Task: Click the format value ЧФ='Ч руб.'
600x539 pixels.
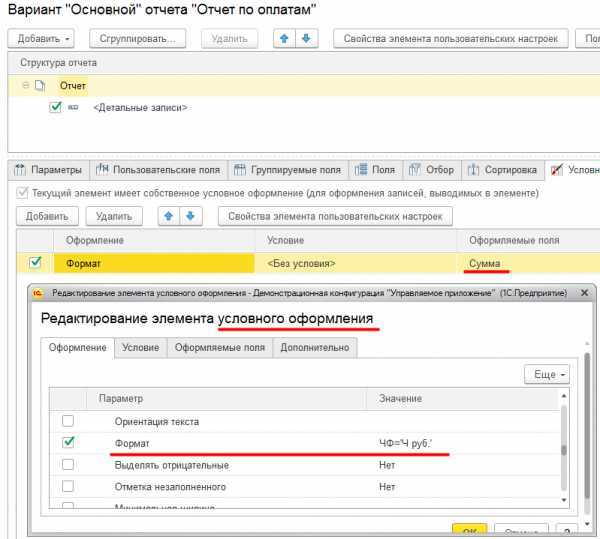Action: (406, 443)
